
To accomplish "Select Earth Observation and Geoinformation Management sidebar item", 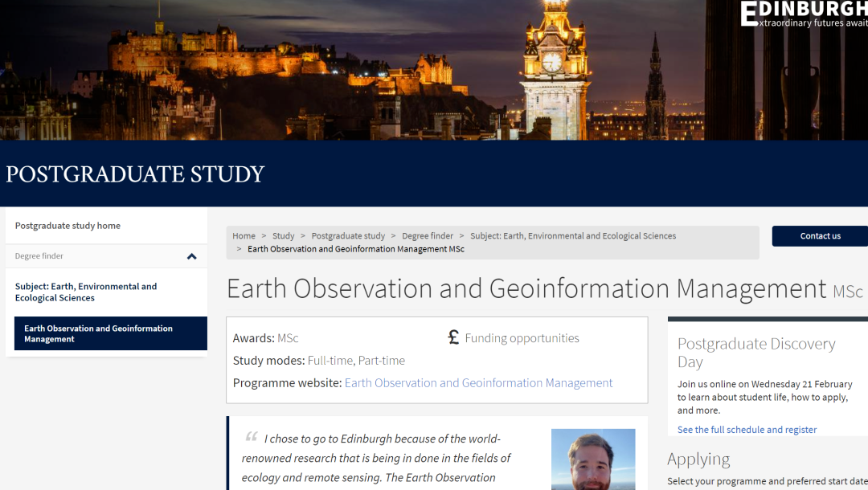I will pyautogui.click(x=111, y=333).
